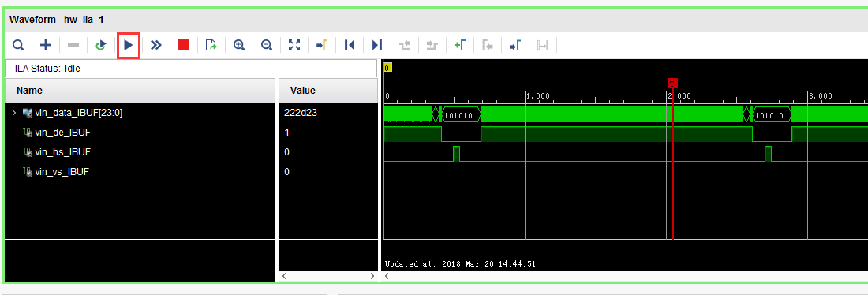Screen dimensions: 868x295
Task: Click the Value column scroll left arrow
Action: point(284,275)
